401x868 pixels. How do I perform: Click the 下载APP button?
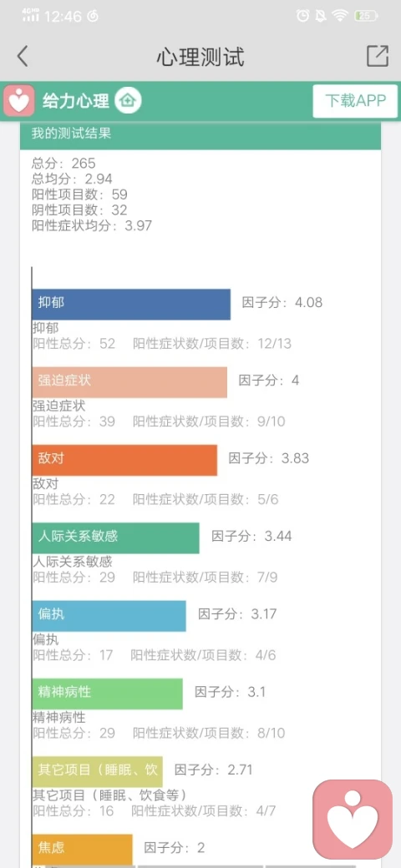tap(355, 101)
